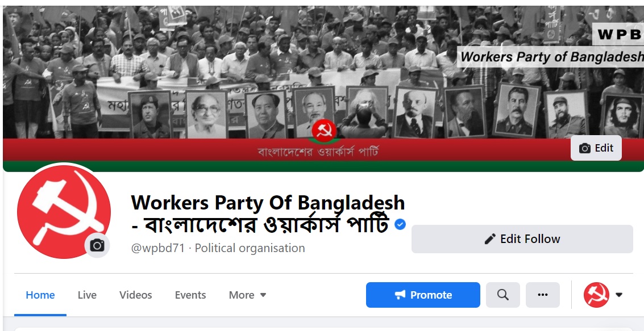Open the Videos tab
Viewport: 644px width, 331px height.
(x=135, y=295)
